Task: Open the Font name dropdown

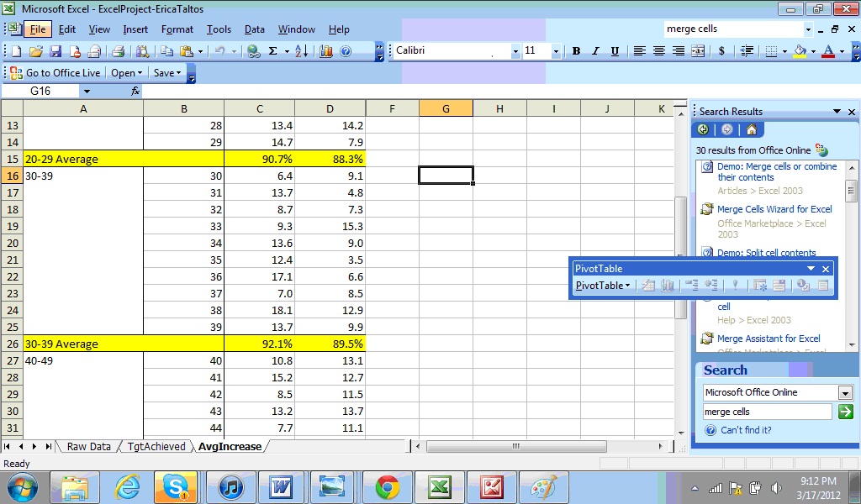Action: (515, 51)
